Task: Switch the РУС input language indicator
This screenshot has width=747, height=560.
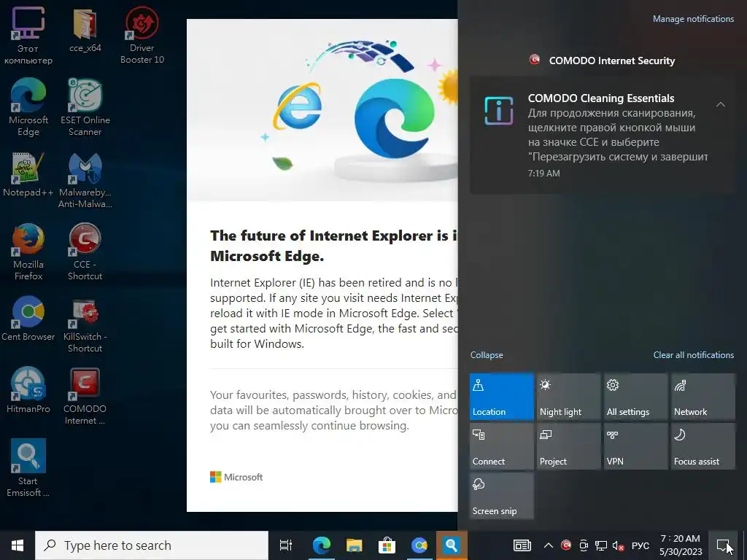Action: click(640, 545)
